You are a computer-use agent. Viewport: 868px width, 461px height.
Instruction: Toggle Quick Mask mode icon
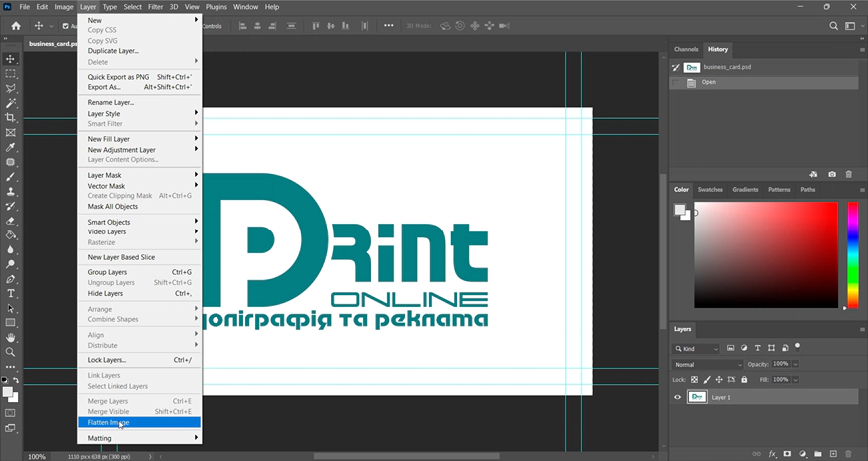[x=10, y=413]
